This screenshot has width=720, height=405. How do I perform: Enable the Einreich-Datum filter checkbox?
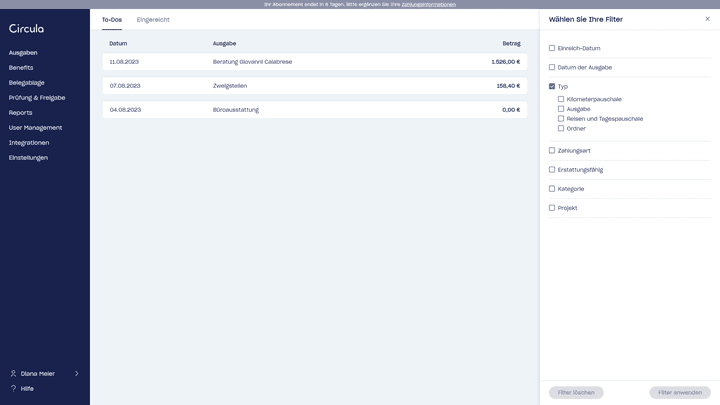(552, 48)
